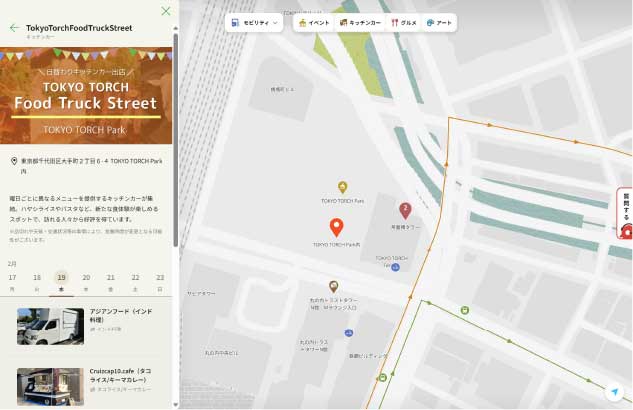Click the green bus stop icon at bottom route
Viewport: 633px width, 410px height.
(382, 377)
